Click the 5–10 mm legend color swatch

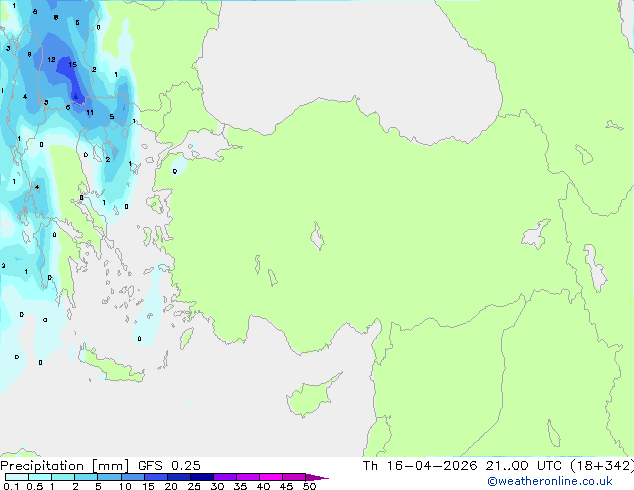click(x=110, y=477)
